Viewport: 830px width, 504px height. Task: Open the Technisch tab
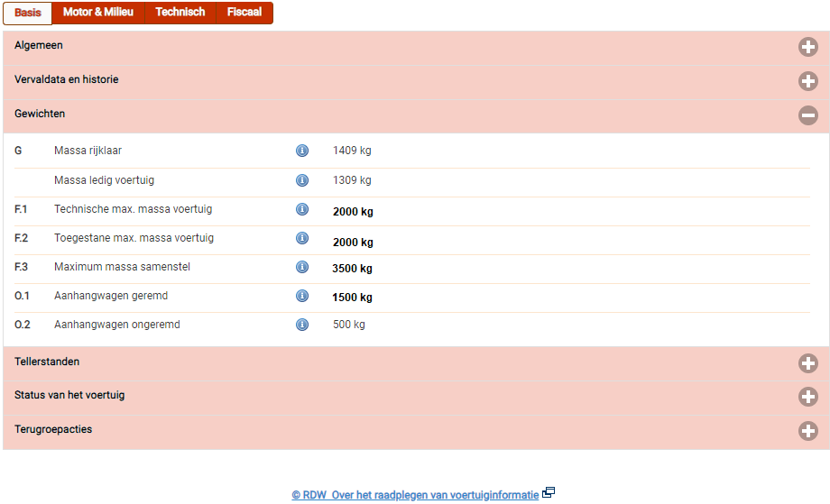[x=180, y=13]
